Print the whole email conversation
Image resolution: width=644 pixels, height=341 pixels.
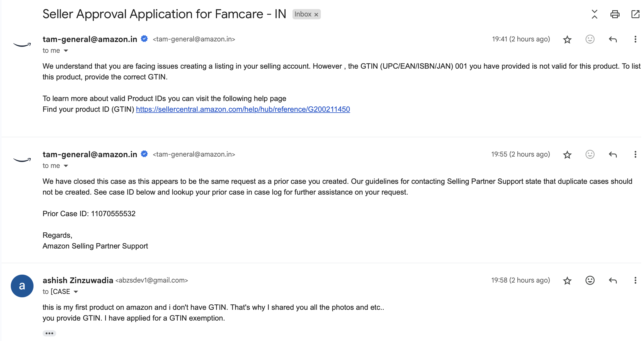(x=615, y=14)
